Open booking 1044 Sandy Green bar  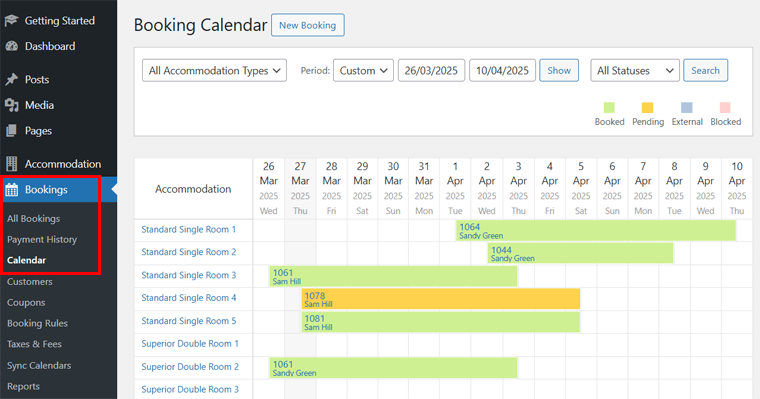click(x=580, y=254)
